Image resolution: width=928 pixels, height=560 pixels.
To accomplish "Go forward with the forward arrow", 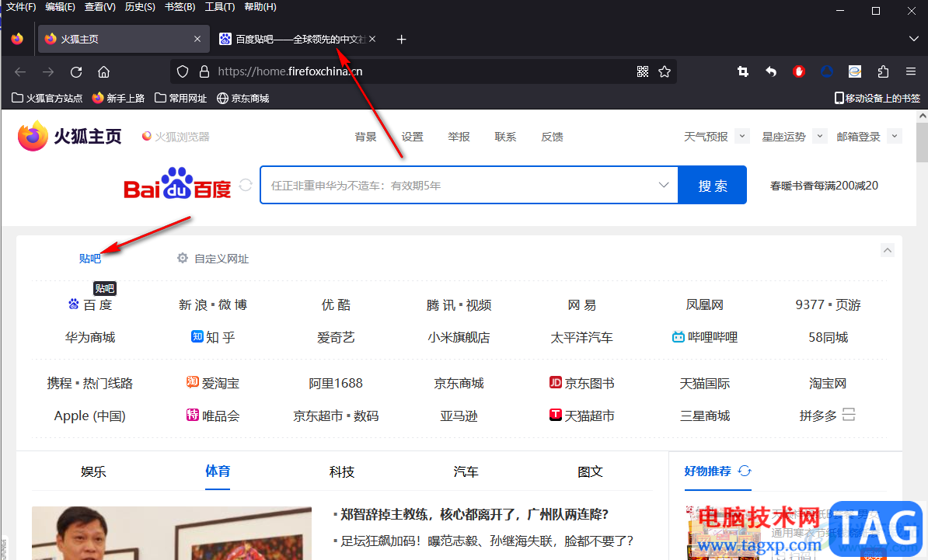I will [x=48, y=71].
